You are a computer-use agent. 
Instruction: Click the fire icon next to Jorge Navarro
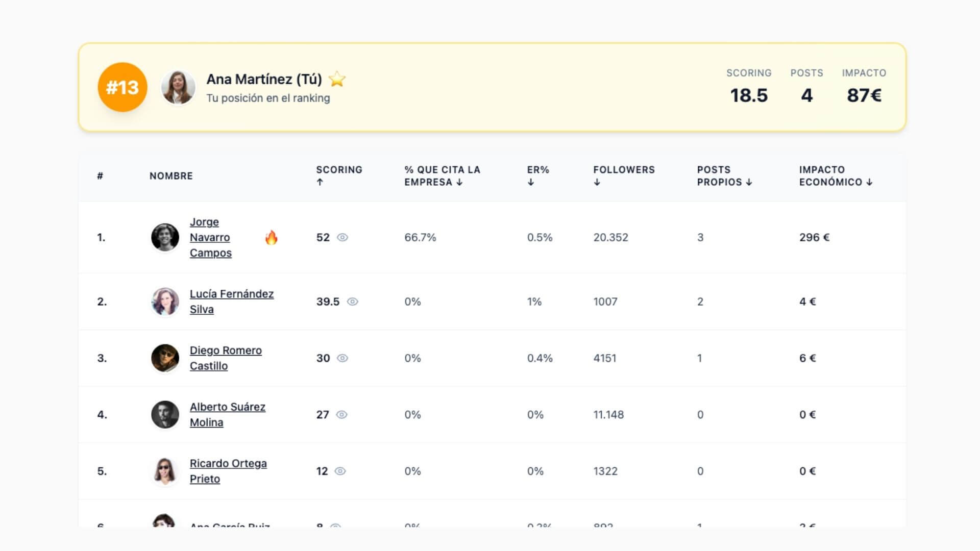pyautogui.click(x=271, y=237)
